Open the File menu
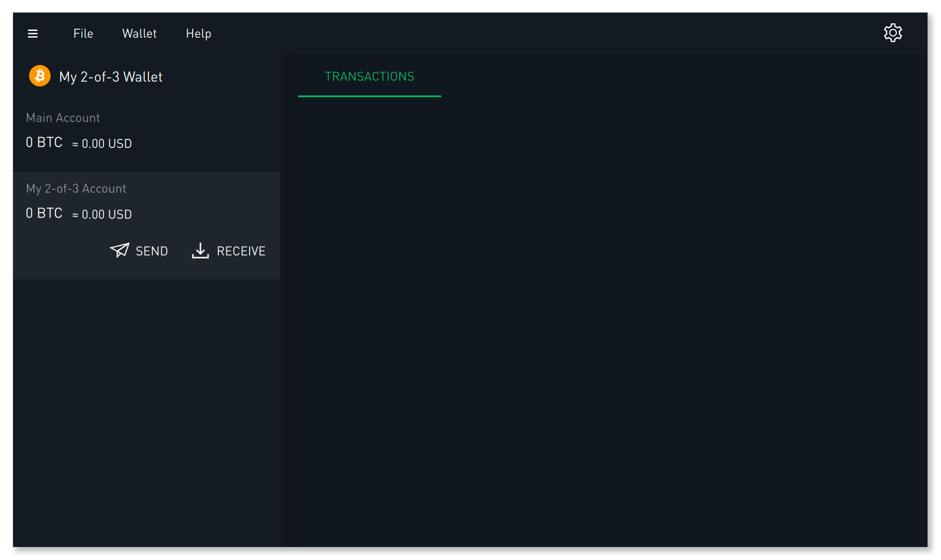The width and height of the screenshot is (941, 560). tap(83, 34)
